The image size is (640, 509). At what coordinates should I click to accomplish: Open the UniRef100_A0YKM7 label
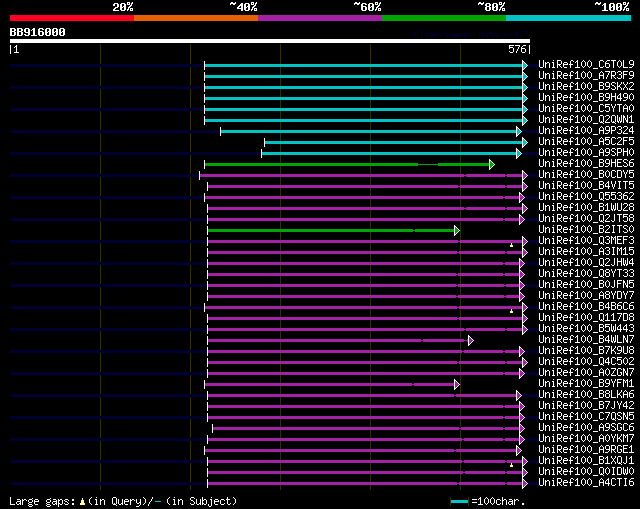(x=586, y=439)
